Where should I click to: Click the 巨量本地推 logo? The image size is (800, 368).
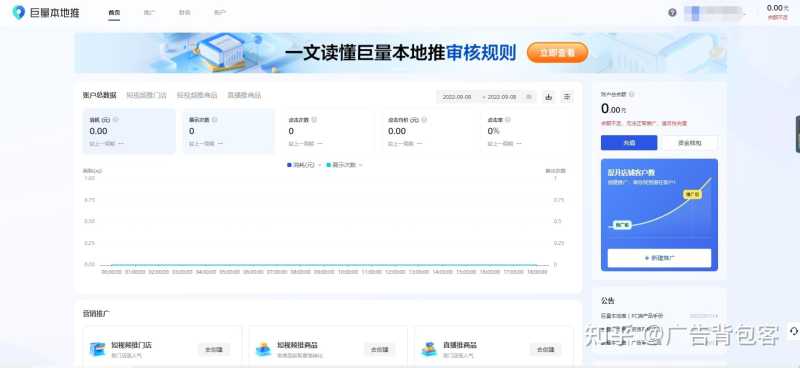tap(46, 13)
